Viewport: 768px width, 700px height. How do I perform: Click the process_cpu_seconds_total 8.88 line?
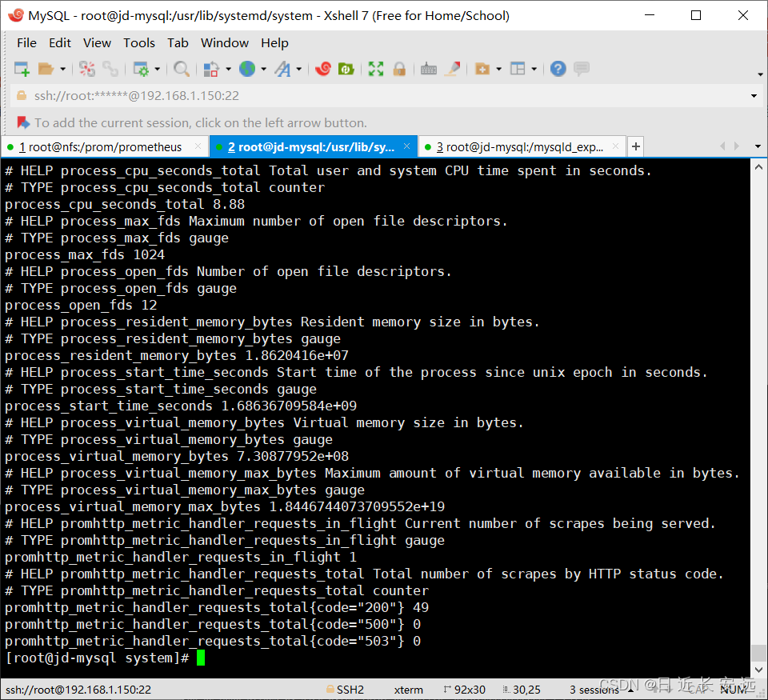[125, 204]
